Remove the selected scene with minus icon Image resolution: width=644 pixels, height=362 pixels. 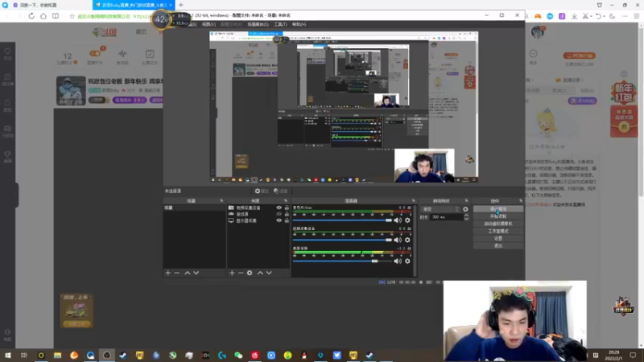coord(176,273)
